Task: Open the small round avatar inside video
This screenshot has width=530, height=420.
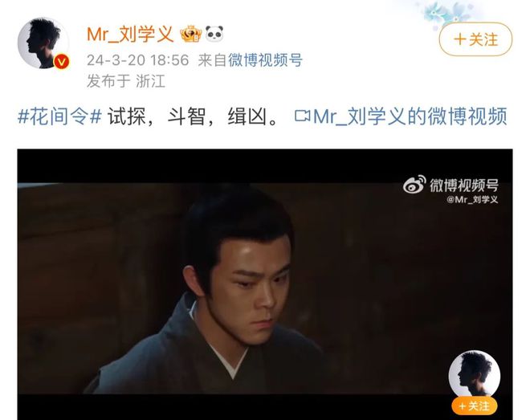Action: pyautogui.click(x=475, y=374)
